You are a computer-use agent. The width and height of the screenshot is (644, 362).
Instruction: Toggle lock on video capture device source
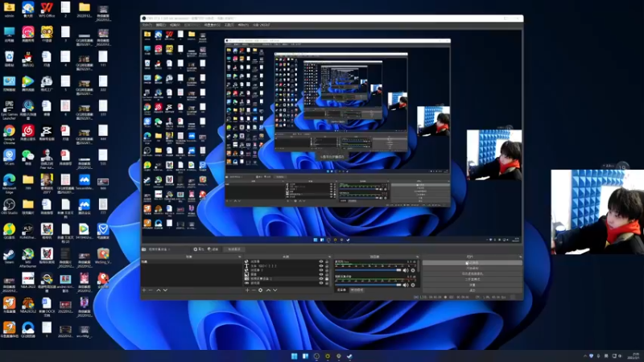pos(327,278)
